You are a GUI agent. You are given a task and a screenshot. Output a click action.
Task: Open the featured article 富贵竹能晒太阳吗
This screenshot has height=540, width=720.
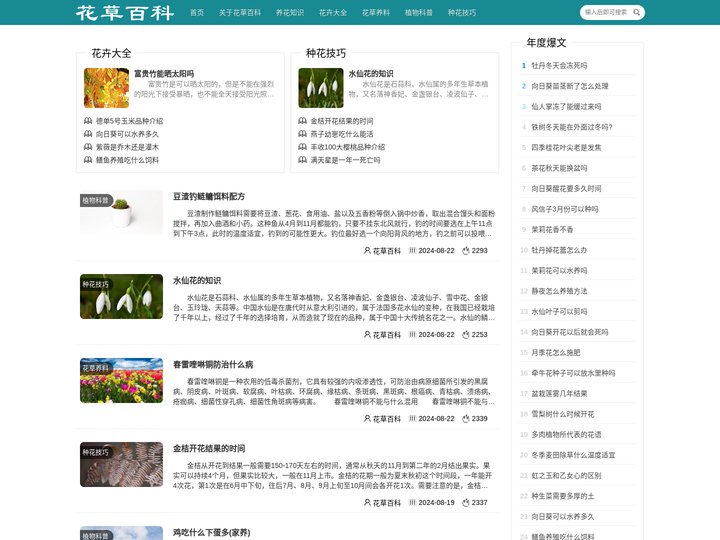click(164, 73)
